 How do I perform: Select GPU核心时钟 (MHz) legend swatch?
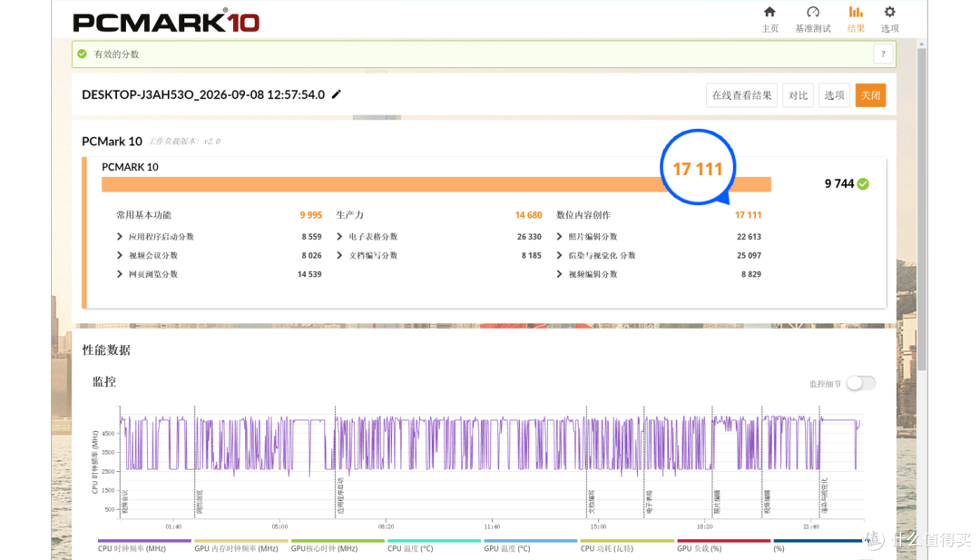click(338, 541)
